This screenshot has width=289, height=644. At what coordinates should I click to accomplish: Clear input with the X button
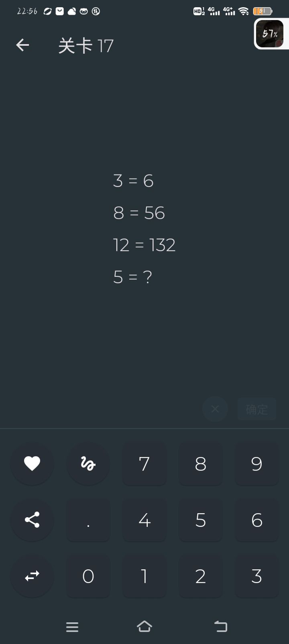[215, 409]
